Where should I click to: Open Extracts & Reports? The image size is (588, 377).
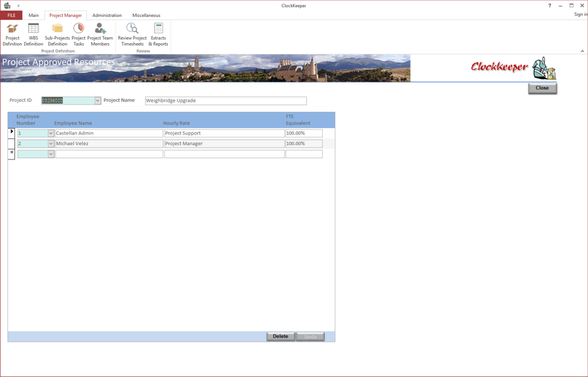pyautogui.click(x=158, y=34)
